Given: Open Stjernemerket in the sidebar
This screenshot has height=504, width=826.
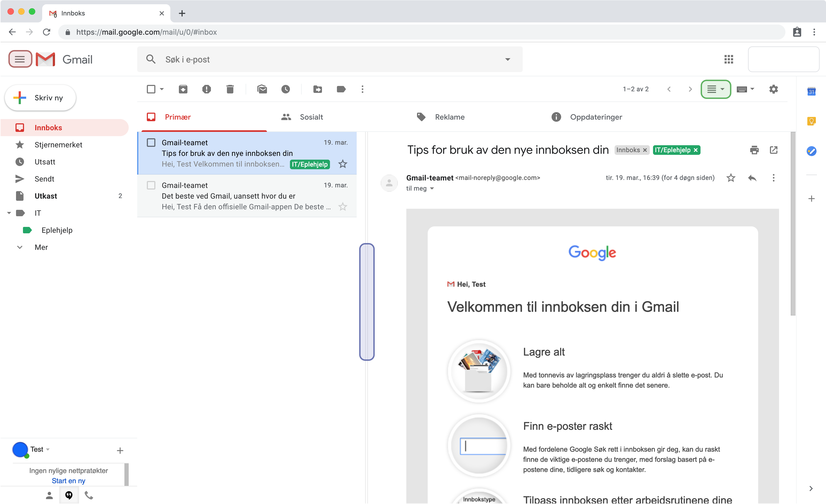Looking at the screenshot, I should coord(65,145).
